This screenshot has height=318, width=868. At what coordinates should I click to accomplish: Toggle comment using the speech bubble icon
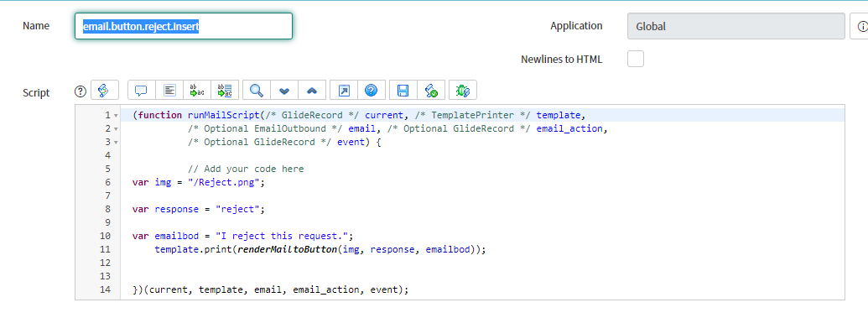tap(141, 91)
